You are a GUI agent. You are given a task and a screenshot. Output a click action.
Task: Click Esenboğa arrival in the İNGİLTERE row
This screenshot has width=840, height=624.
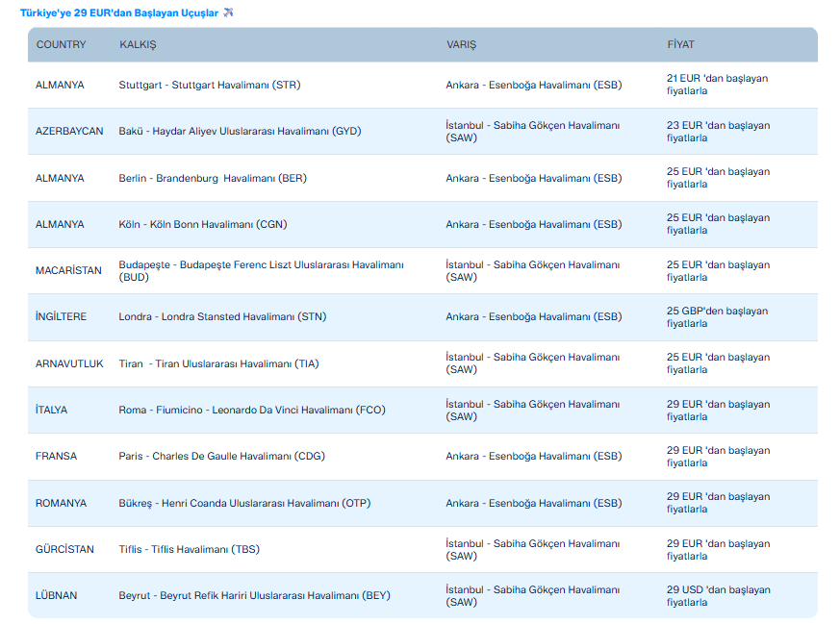coord(534,316)
